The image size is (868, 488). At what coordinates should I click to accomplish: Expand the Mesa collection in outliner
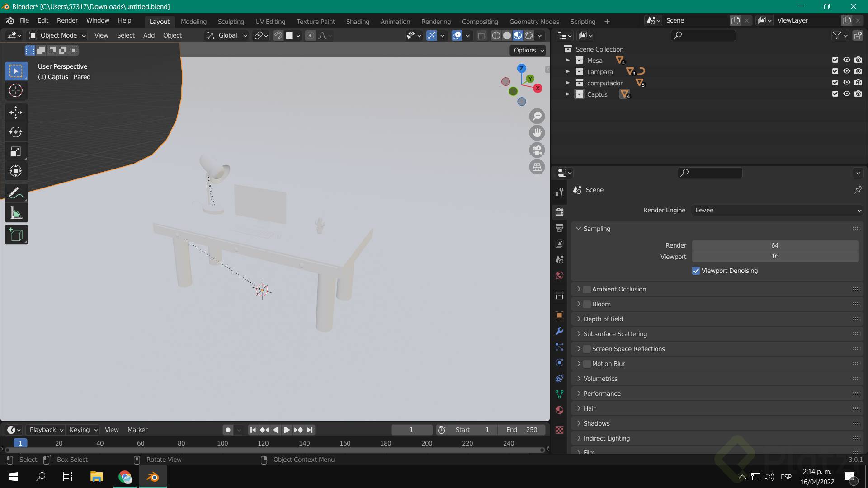[568, 60]
